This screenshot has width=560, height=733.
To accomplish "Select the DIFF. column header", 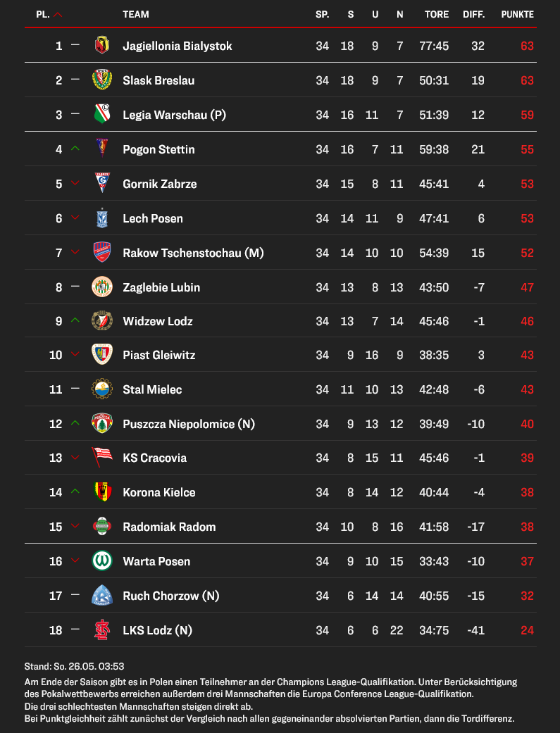I will click(474, 15).
